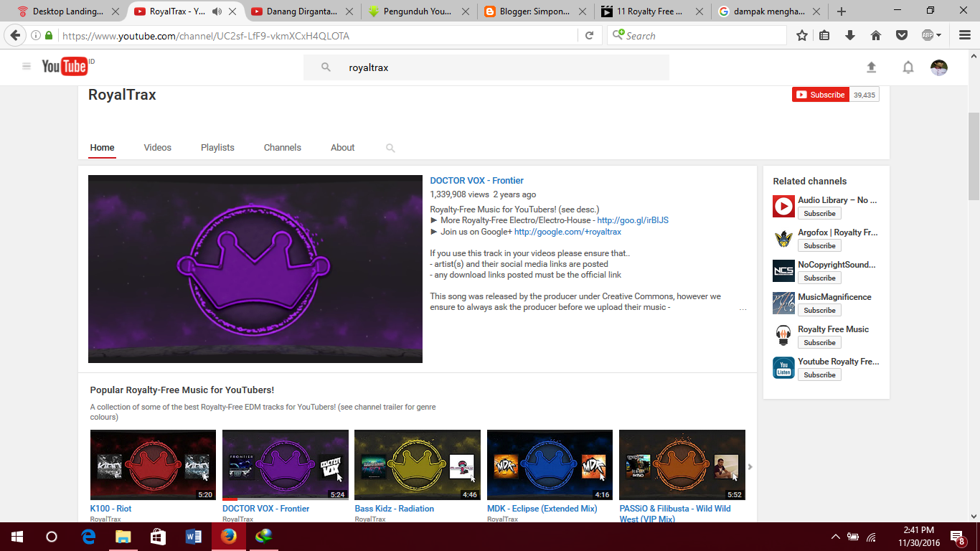Open the YouTube guide hamburger menu
980x551 pixels.
coord(27,67)
